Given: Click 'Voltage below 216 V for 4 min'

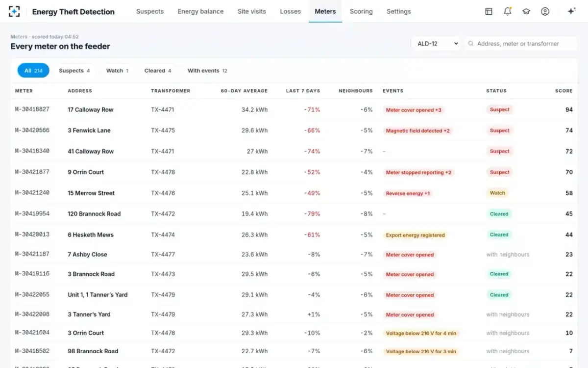Looking at the screenshot, I should [x=421, y=334].
